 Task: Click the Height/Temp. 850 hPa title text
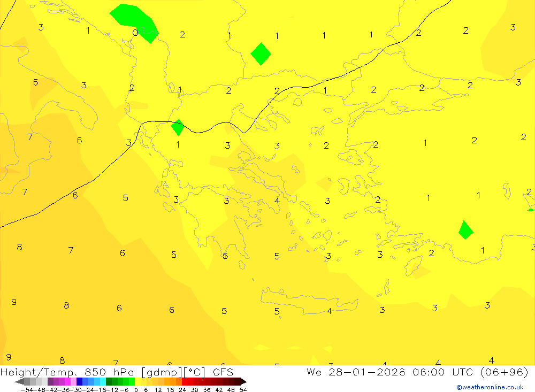[x=67, y=372]
